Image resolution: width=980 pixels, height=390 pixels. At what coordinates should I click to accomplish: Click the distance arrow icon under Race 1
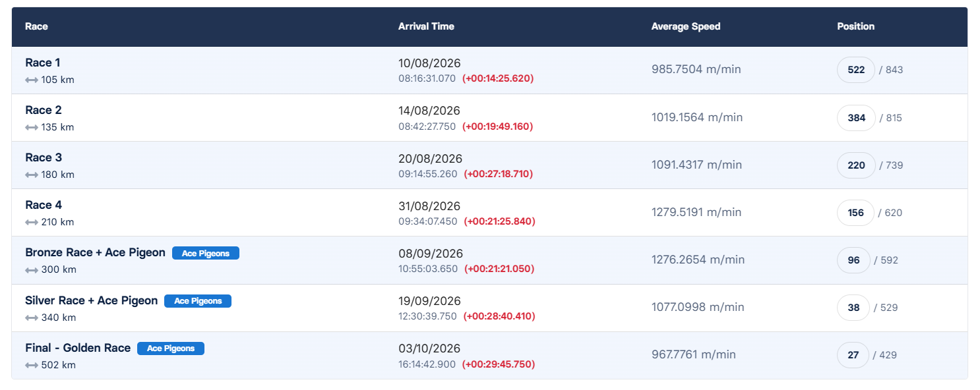click(32, 80)
